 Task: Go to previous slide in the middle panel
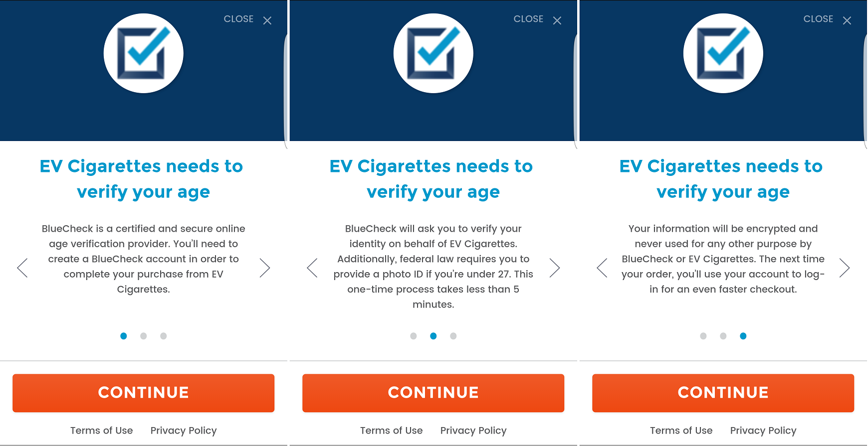point(312,268)
